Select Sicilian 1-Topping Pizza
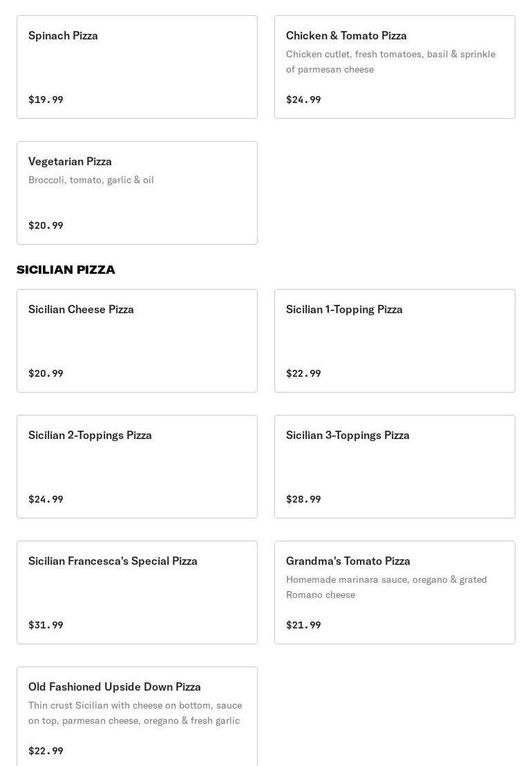 click(x=395, y=341)
